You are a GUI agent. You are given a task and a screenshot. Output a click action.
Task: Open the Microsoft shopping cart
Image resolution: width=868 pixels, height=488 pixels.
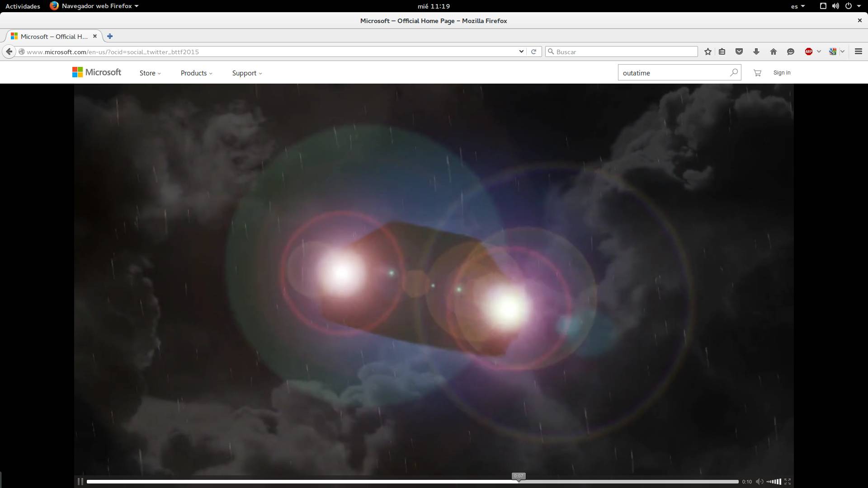coord(757,73)
